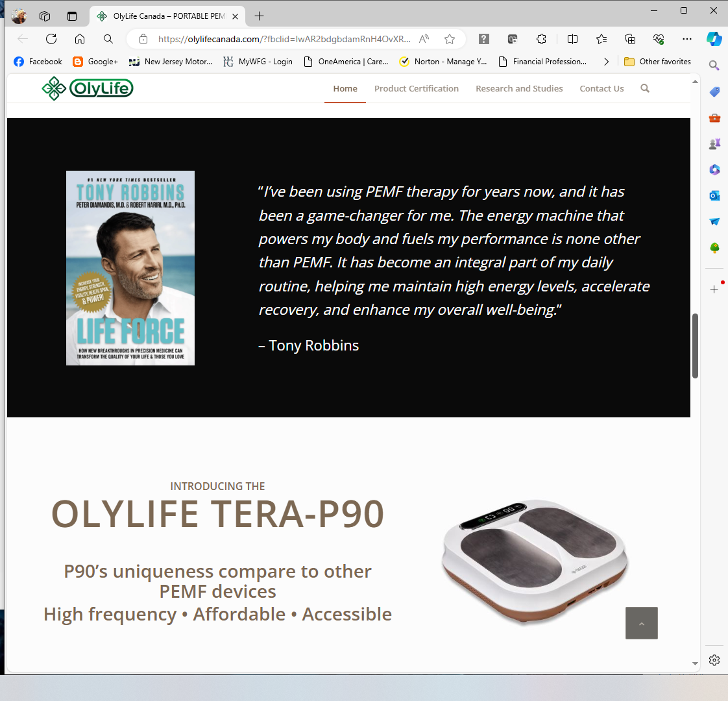The height and width of the screenshot is (701, 728).
Task: Open the Contact Us page
Action: pos(601,88)
